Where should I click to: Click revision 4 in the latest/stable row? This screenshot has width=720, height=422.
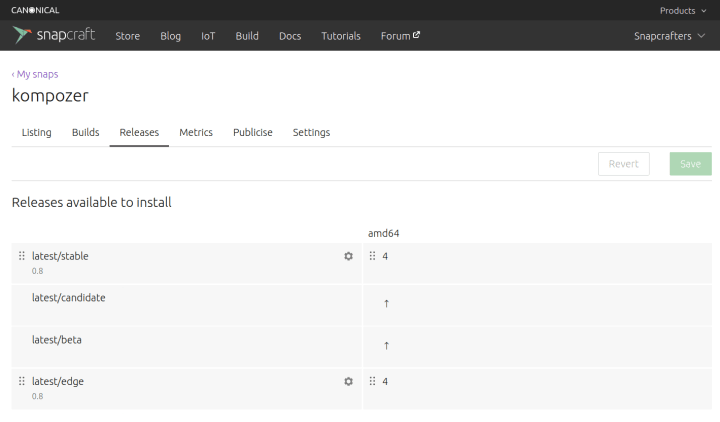[385, 256]
